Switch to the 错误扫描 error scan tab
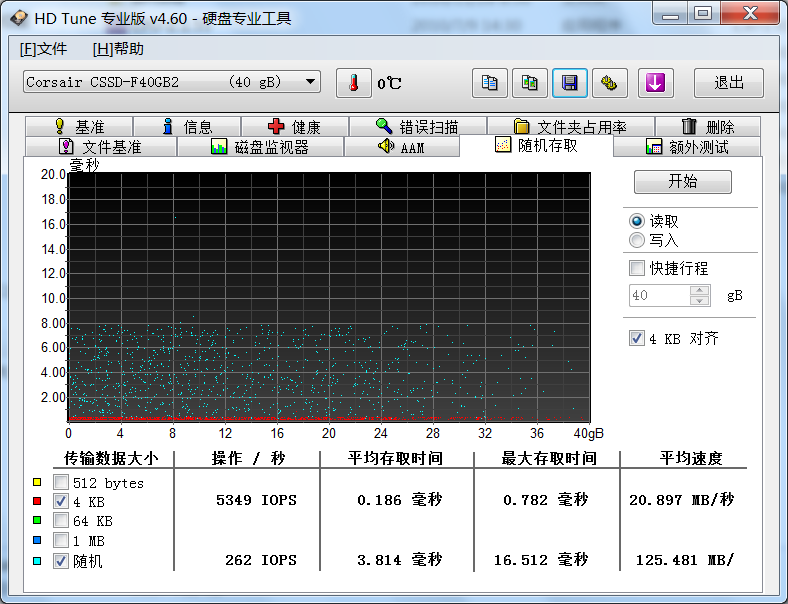788x604 pixels. click(417, 127)
